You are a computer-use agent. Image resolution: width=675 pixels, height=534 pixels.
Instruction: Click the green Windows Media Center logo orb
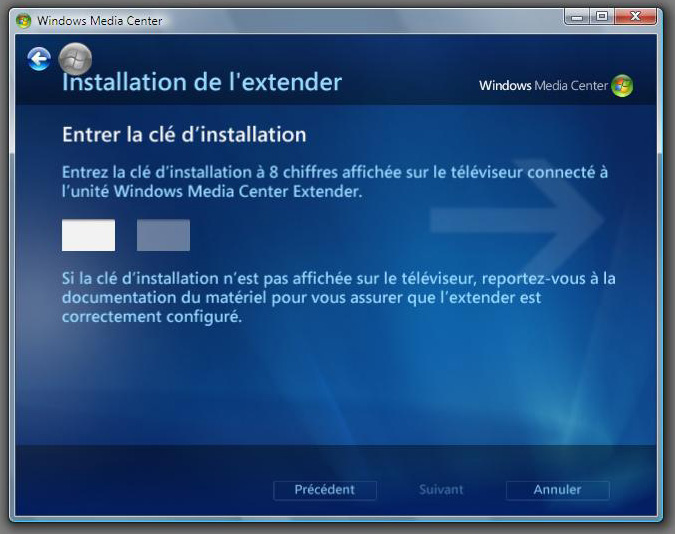(622, 85)
